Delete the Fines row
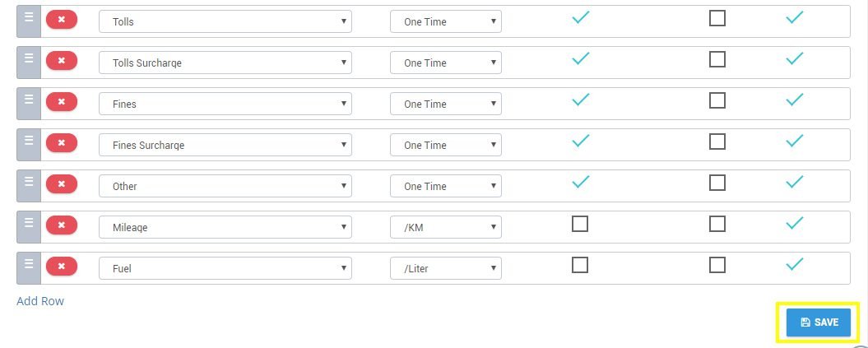This screenshot has height=348, width=868. pyautogui.click(x=62, y=102)
